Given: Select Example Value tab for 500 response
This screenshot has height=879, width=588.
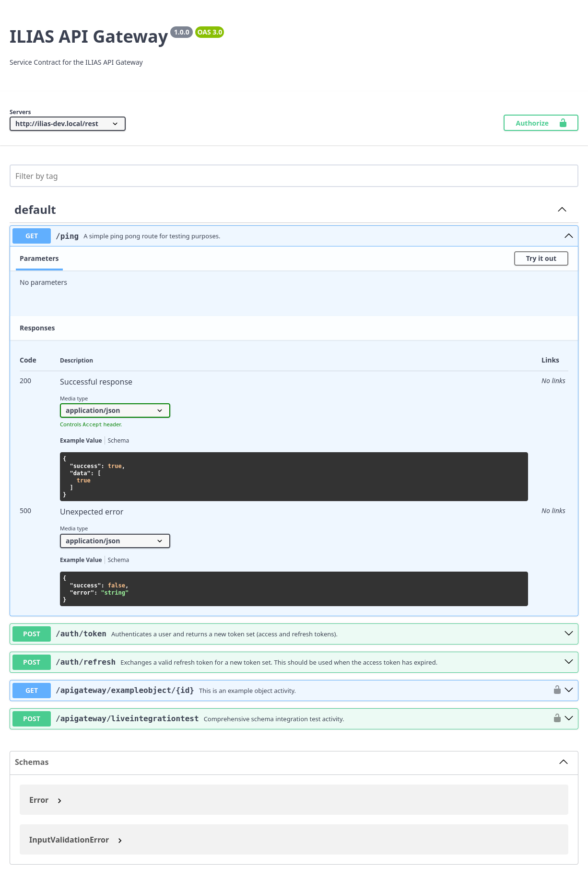Looking at the screenshot, I should coord(81,560).
